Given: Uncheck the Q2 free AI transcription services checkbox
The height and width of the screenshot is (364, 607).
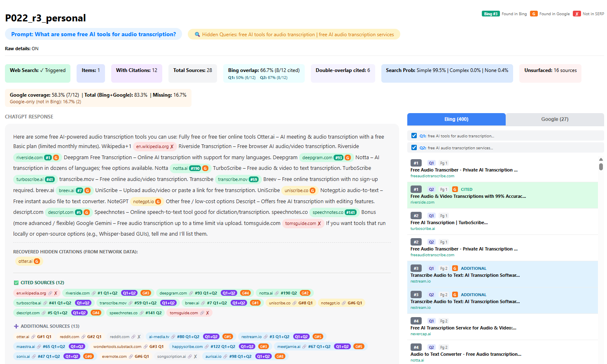Looking at the screenshot, I should tap(414, 148).
